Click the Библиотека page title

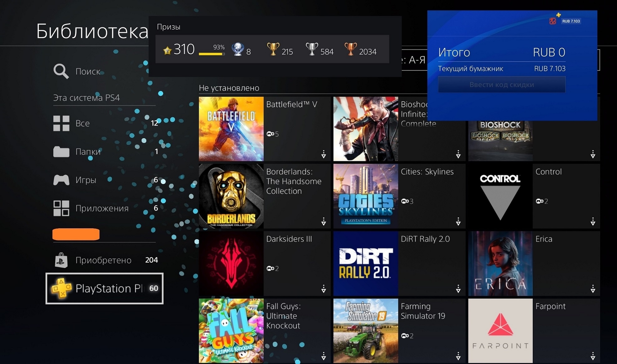click(x=92, y=31)
